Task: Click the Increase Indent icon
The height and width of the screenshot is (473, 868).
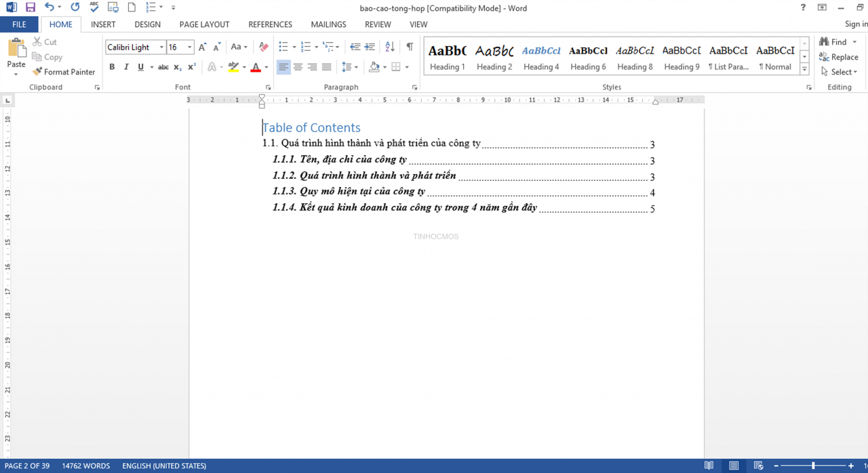Action: click(370, 47)
